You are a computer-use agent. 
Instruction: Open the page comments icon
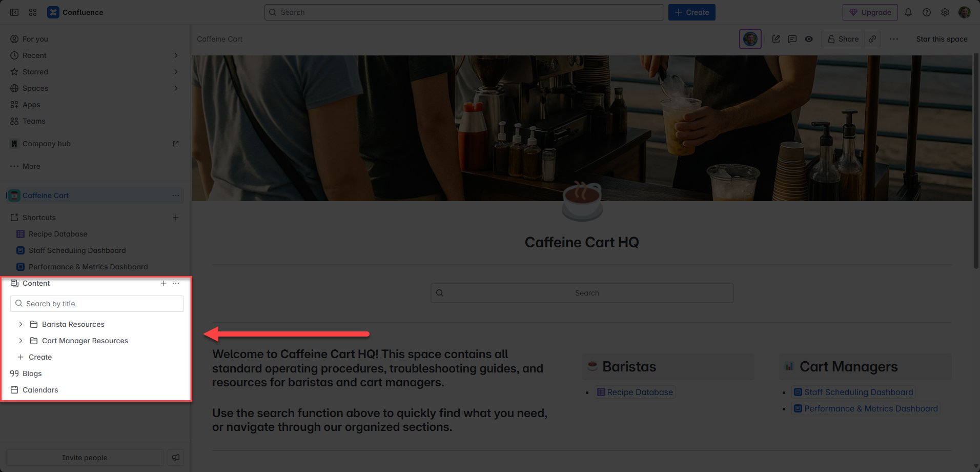click(x=792, y=39)
